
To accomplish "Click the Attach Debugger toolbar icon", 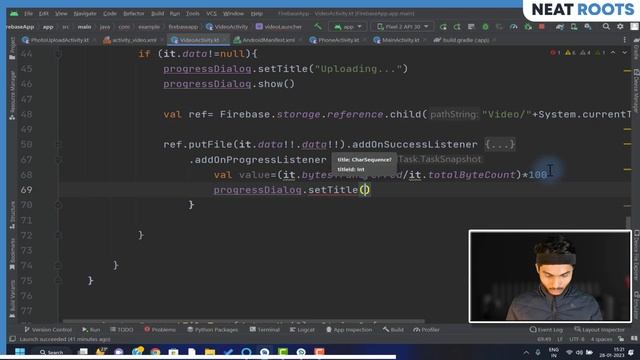I will click(528, 27).
